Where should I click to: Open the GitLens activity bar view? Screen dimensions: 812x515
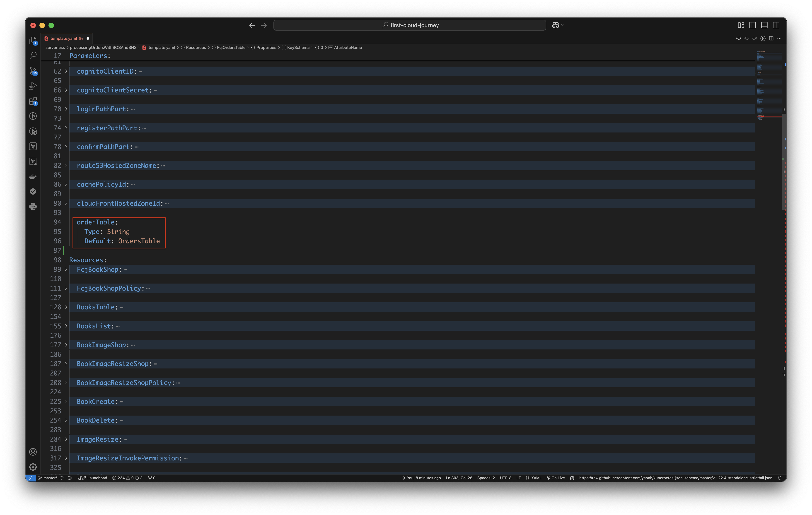(x=33, y=116)
